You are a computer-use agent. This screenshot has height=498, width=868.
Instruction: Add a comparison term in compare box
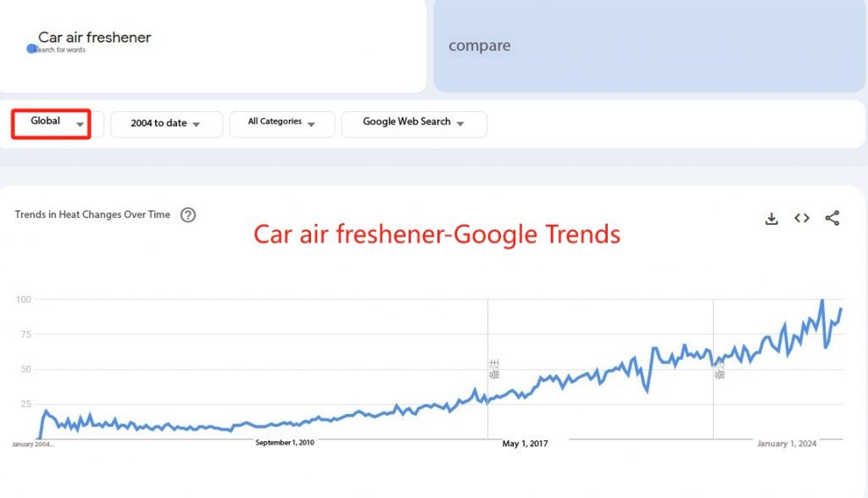tap(648, 46)
